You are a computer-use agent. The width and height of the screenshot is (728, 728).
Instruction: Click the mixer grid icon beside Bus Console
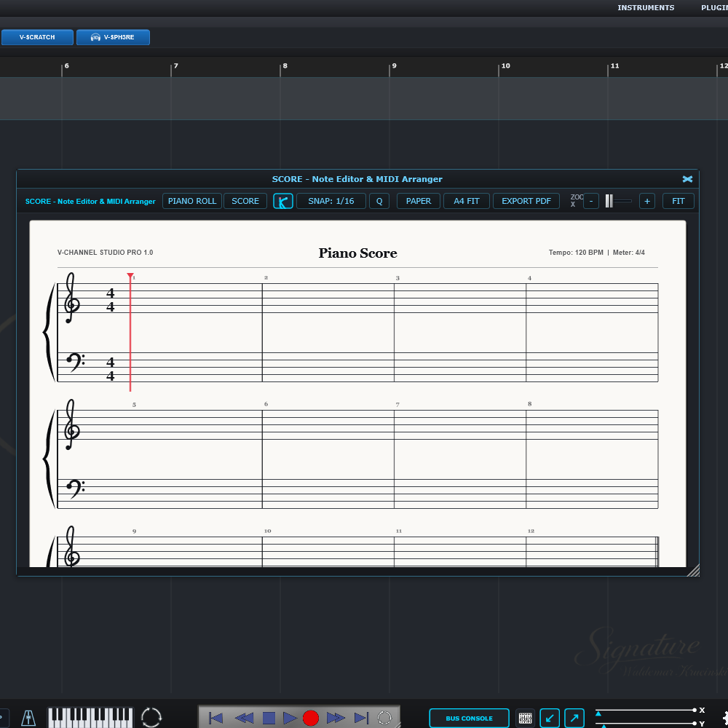click(525, 719)
